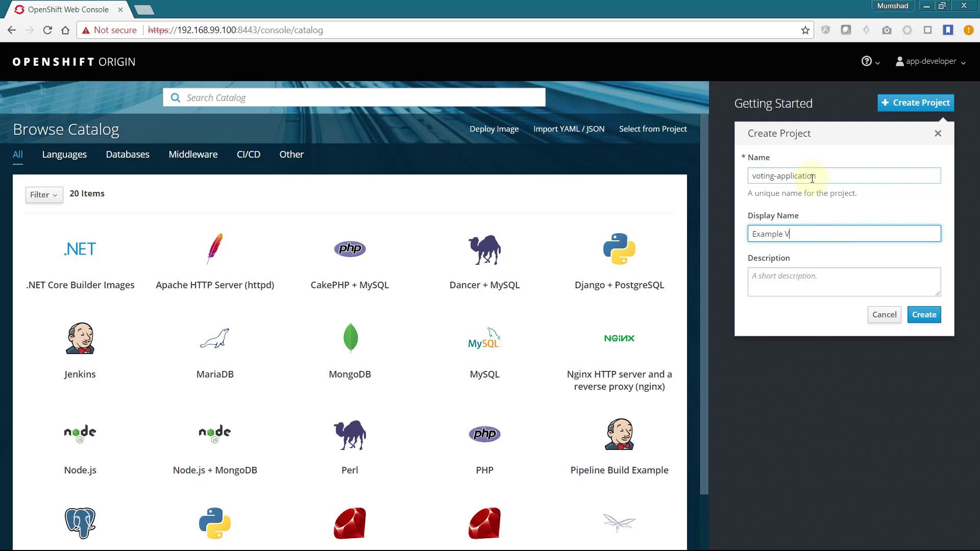
Task: Open the Nginx HTTP server icon
Action: click(x=619, y=338)
